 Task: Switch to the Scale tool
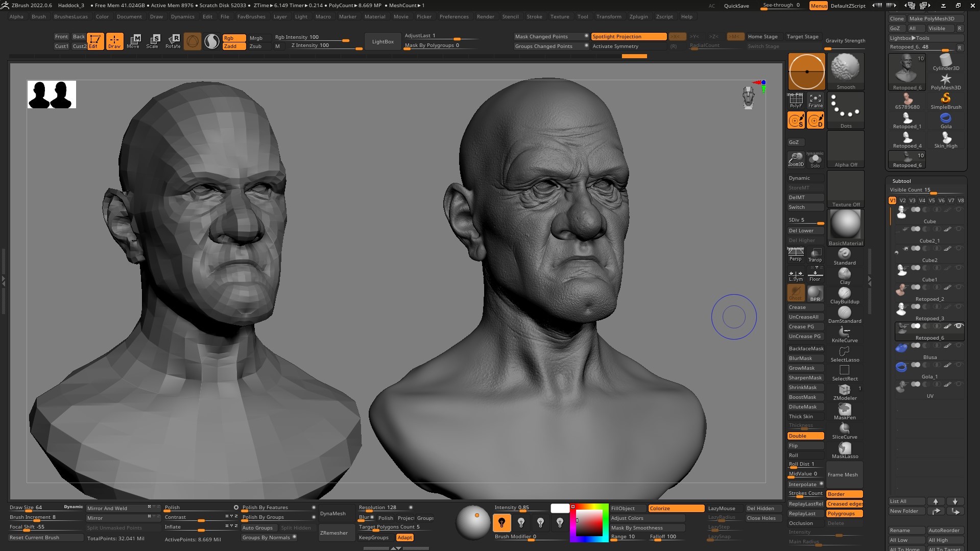click(153, 41)
